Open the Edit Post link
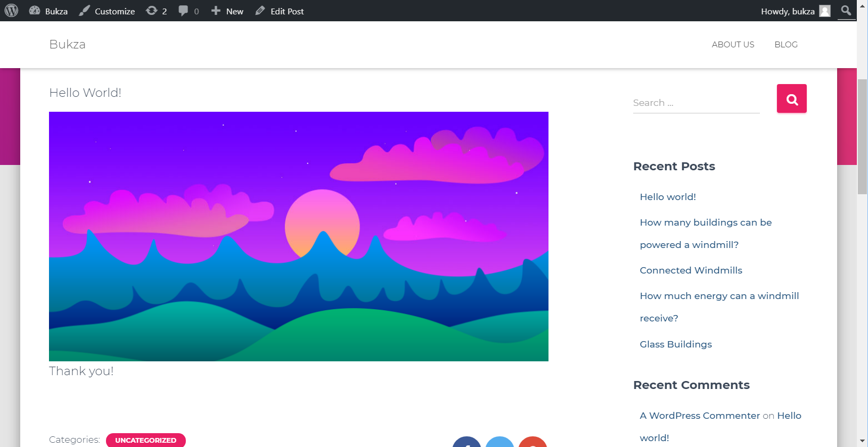Image resolution: width=868 pixels, height=447 pixels. point(279,11)
